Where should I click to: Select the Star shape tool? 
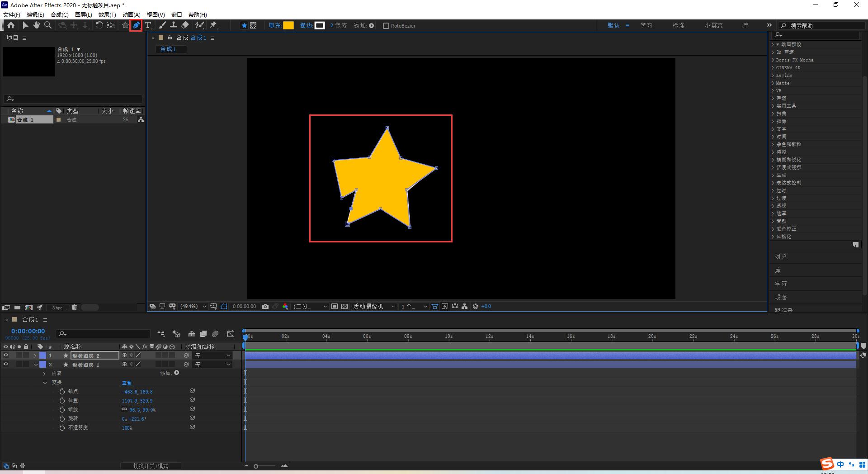tap(125, 25)
